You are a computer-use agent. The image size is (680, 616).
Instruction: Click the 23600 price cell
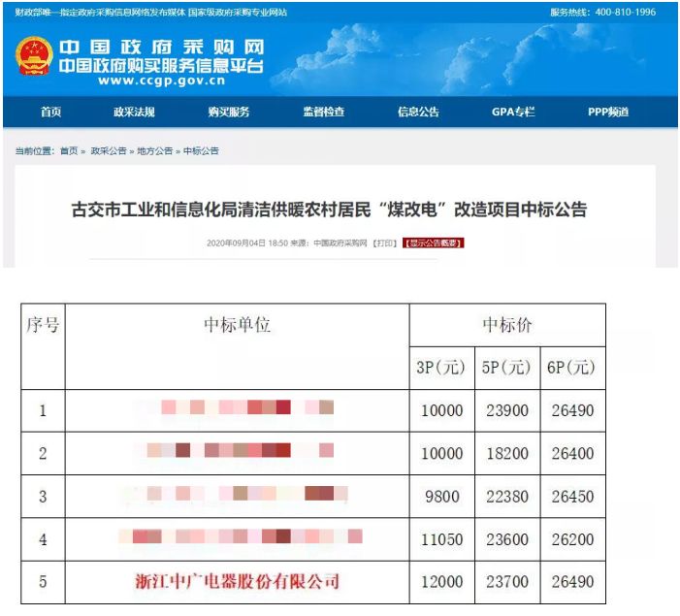point(507,539)
